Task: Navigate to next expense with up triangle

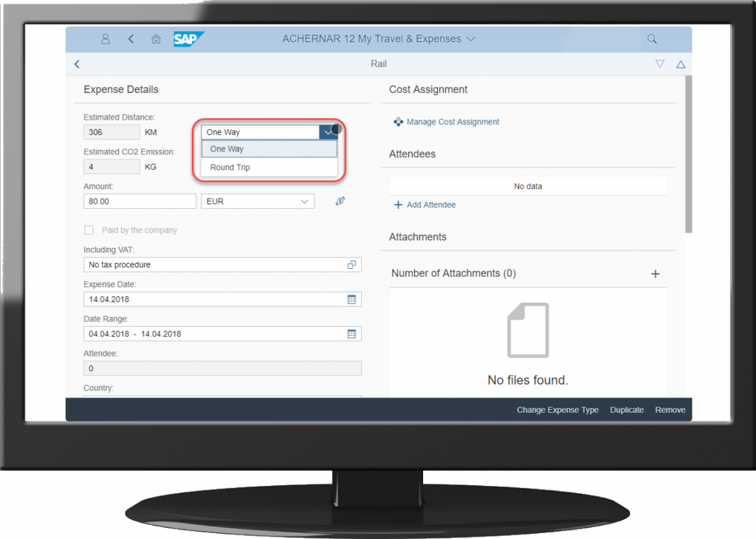Action: [x=681, y=64]
